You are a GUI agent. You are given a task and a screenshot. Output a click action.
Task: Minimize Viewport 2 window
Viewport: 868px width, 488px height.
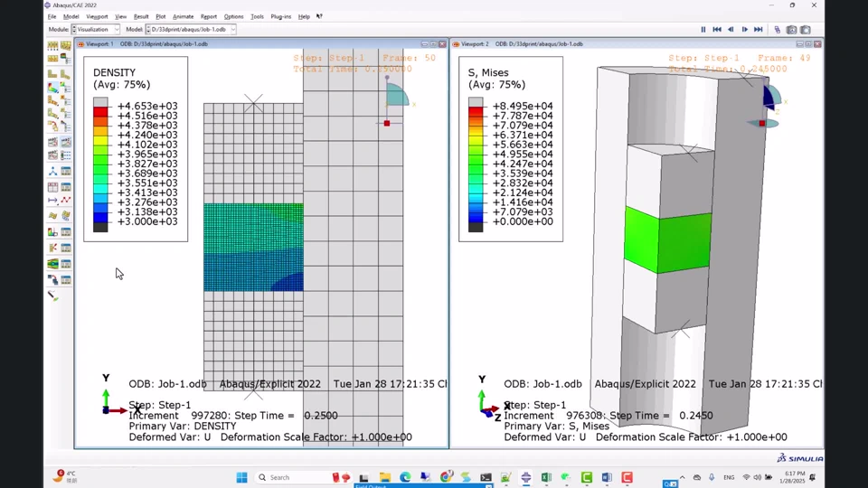pos(800,43)
